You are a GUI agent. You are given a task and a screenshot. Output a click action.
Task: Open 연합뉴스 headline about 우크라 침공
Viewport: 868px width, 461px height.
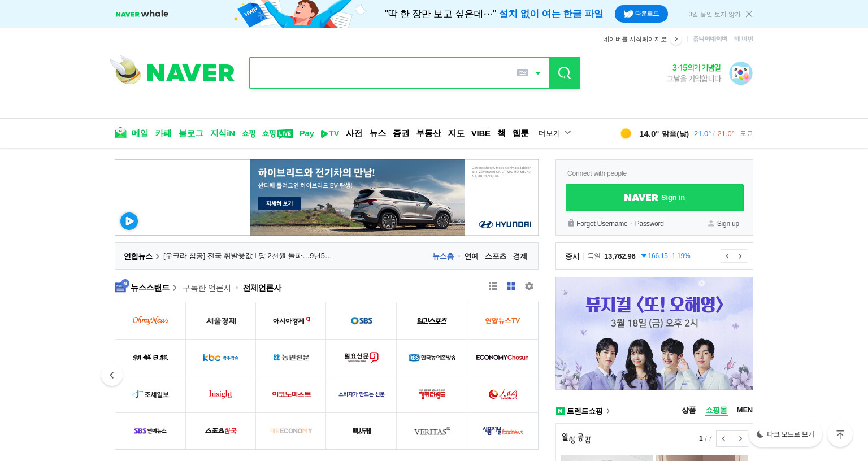click(x=248, y=256)
